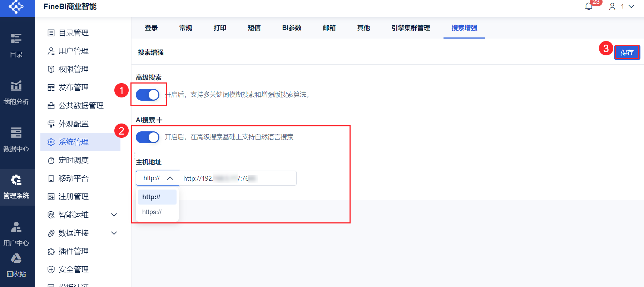Screen dimensions: 644x287
Task: Save settings with the 保存 button
Action: click(627, 53)
